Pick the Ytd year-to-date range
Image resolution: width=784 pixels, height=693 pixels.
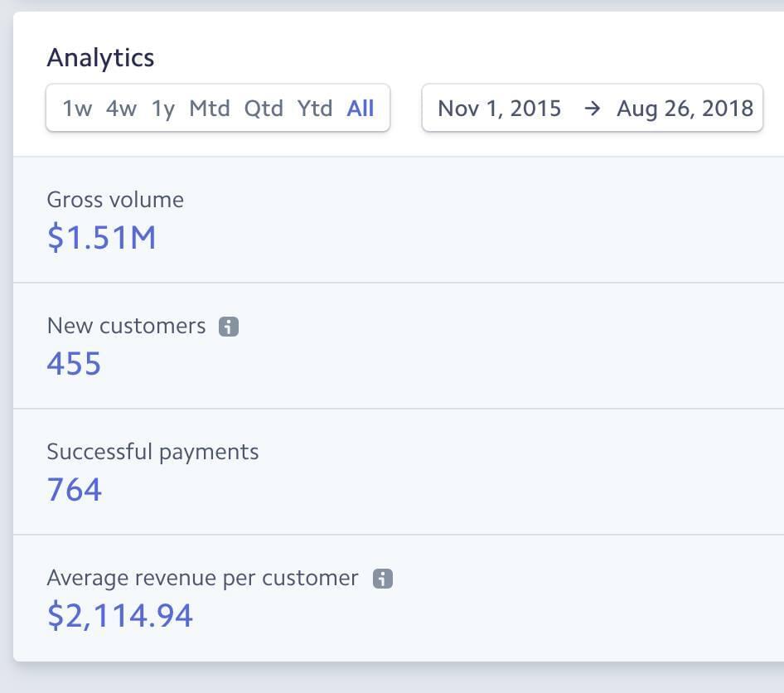pyautogui.click(x=315, y=109)
